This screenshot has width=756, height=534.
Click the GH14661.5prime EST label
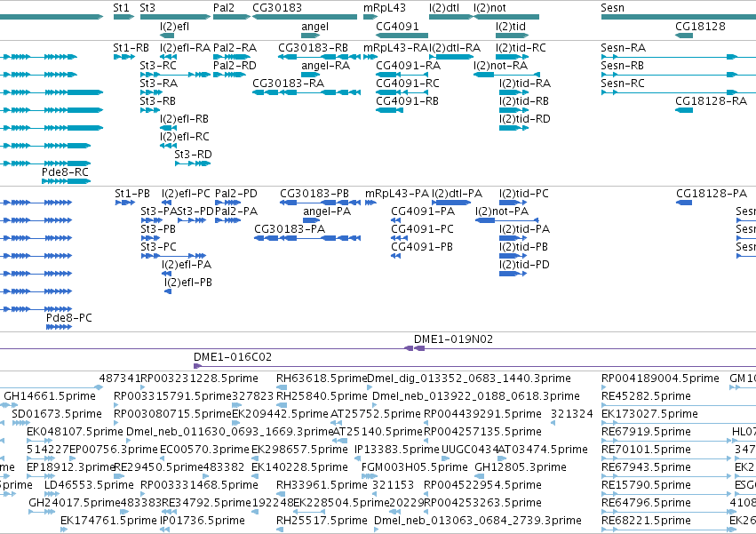click(x=50, y=396)
